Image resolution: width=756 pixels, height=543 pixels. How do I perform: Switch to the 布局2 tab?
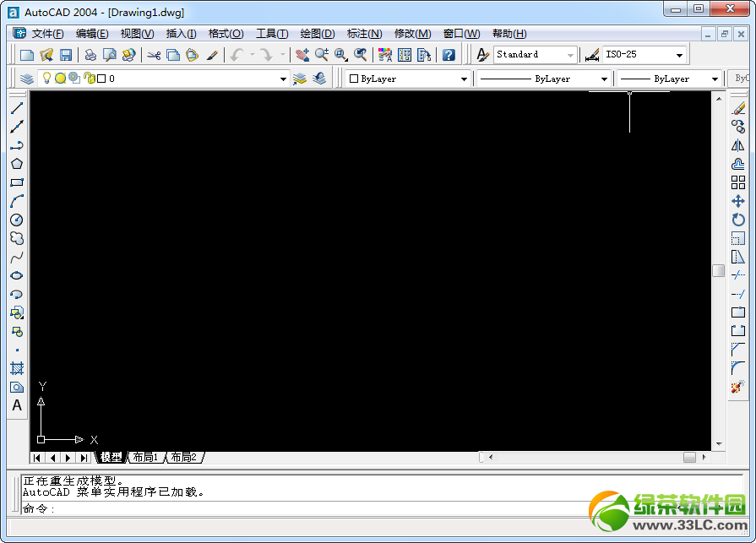tap(184, 457)
